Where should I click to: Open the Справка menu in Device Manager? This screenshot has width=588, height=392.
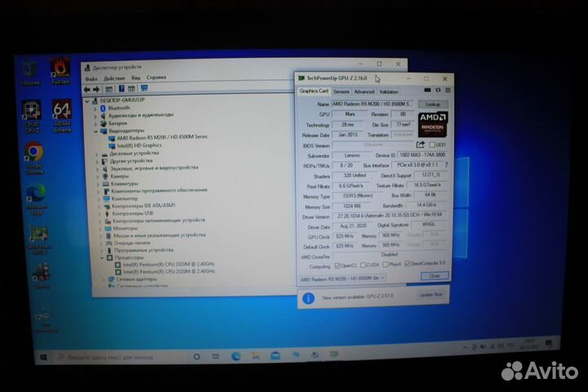156,78
